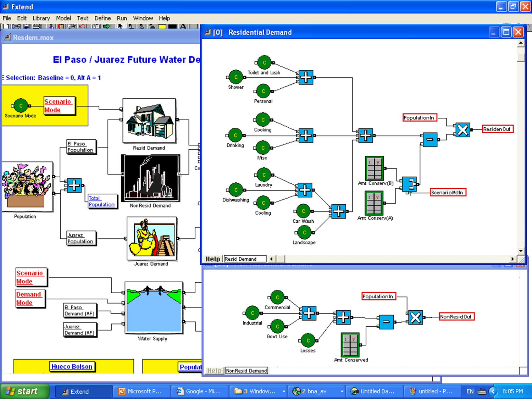The height and width of the screenshot is (399, 532).
Task: Click the Toilet and Leak constant block
Action: pyautogui.click(x=264, y=63)
